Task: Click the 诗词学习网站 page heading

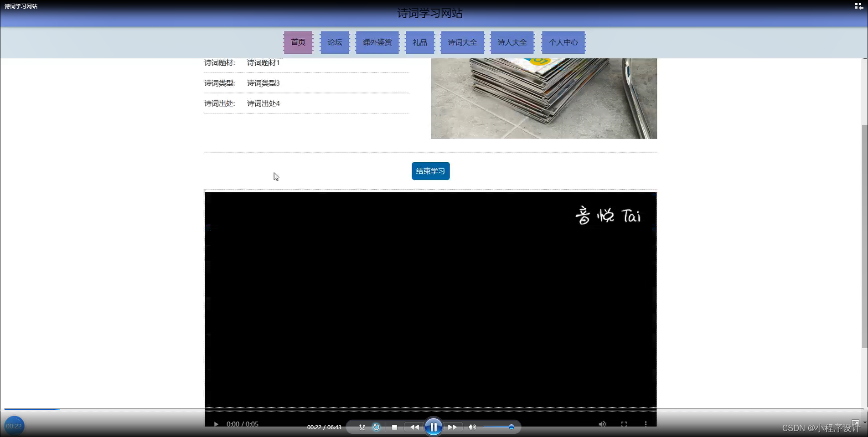Action: 430,13
